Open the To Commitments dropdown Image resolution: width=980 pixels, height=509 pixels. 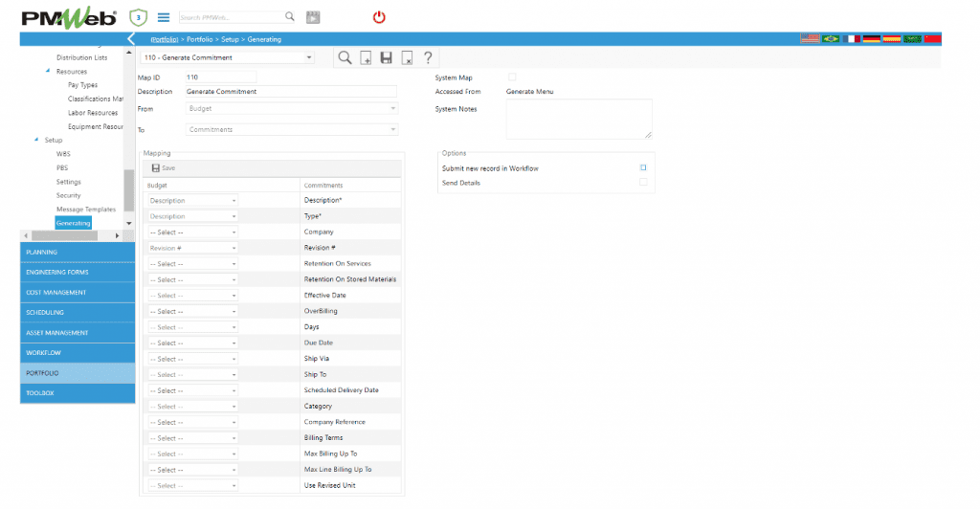[x=292, y=129]
